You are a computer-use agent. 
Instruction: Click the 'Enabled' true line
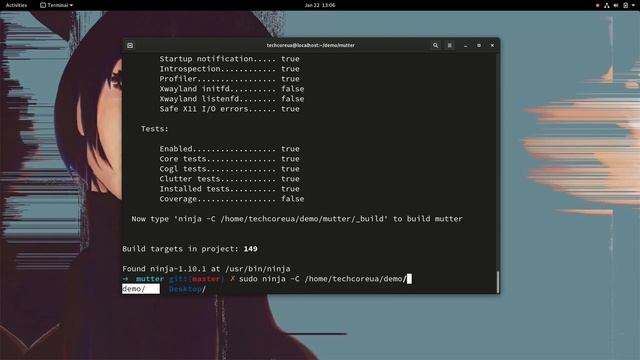[229, 149]
